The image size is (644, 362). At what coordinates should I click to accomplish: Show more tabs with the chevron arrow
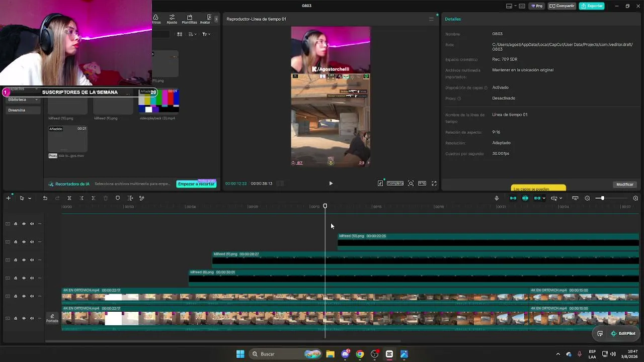coord(216,19)
